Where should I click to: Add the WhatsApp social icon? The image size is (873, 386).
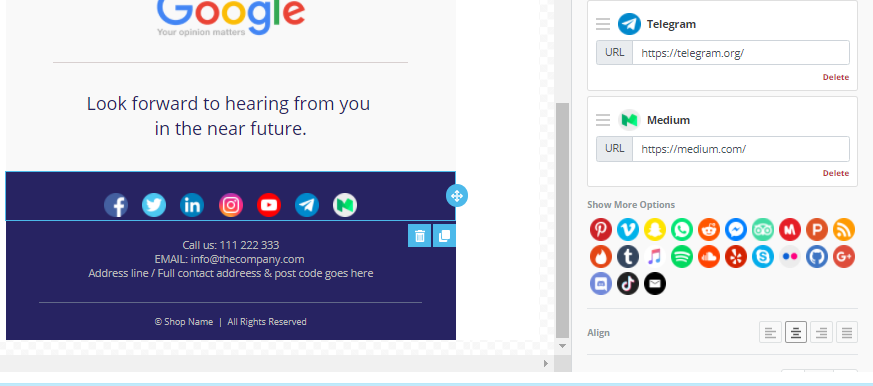pyautogui.click(x=682, y=229)
